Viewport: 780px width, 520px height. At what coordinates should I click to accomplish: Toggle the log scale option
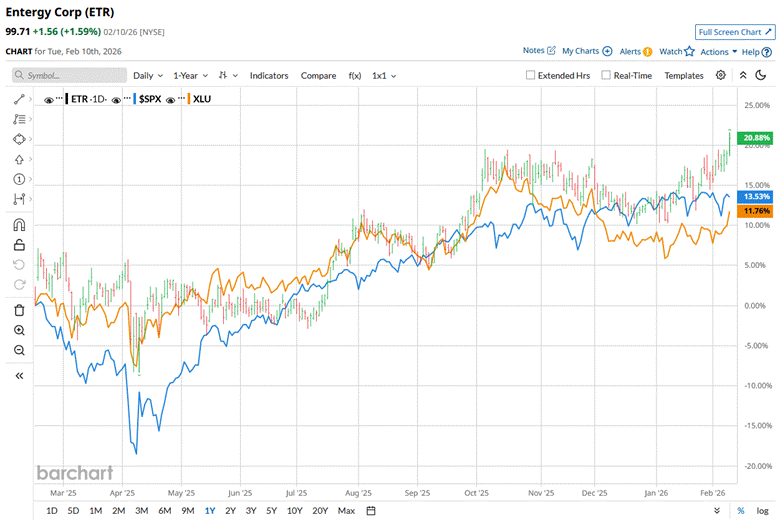[x=762, y=511]
